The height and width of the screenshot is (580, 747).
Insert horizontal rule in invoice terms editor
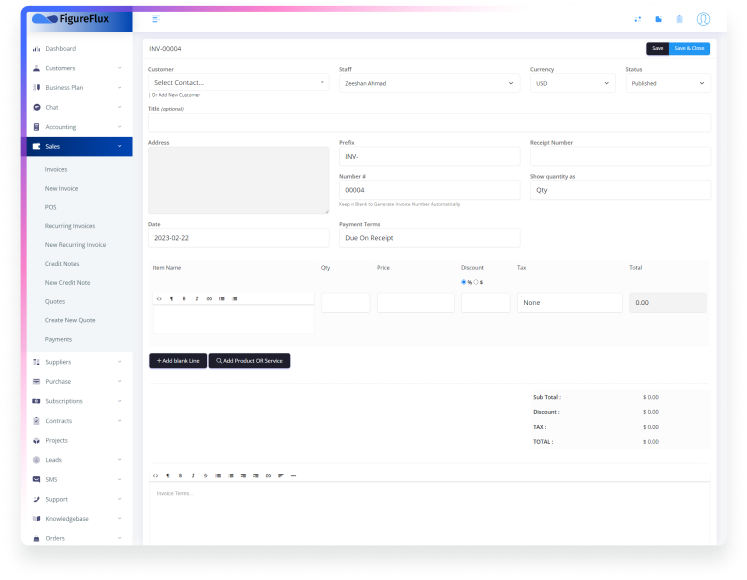pyautogui.click(x=293, y=476)
